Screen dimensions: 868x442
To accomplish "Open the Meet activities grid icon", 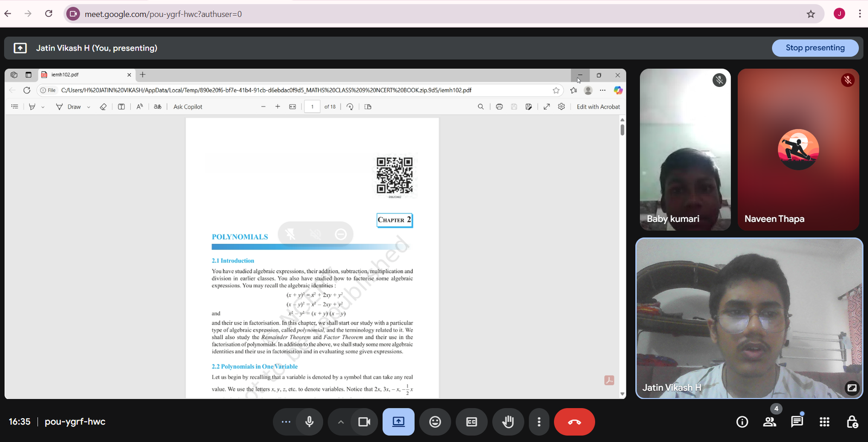I will (x=824, y=422).
